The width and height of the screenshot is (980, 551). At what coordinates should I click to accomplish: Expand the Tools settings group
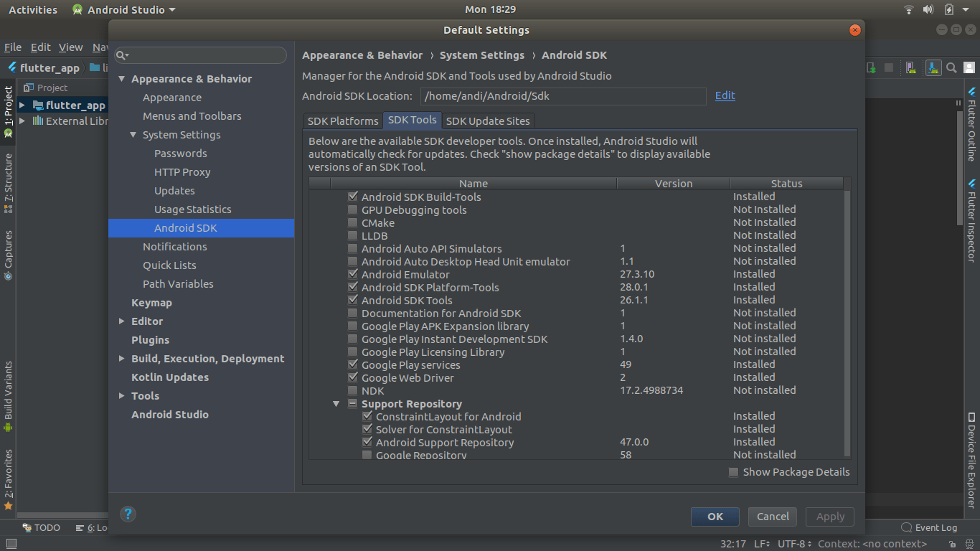(x=122, y=396)
